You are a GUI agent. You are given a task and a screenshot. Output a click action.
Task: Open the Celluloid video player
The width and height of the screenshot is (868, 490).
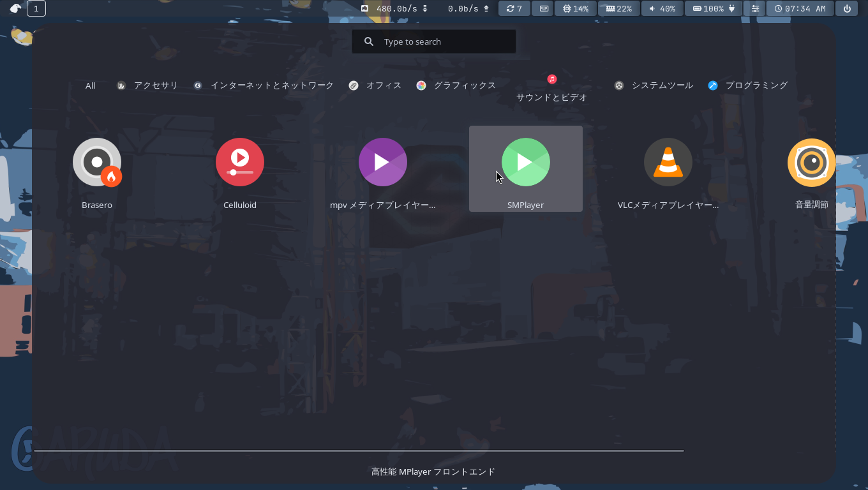tap(240, 169)
